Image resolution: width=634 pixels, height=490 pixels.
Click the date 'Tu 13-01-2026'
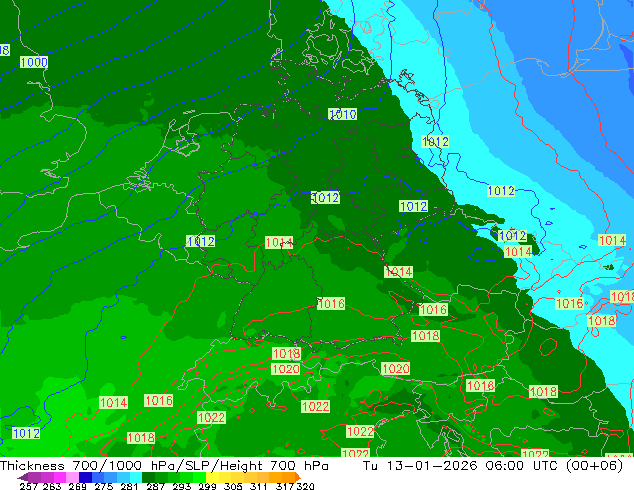[x=420, y=466]
